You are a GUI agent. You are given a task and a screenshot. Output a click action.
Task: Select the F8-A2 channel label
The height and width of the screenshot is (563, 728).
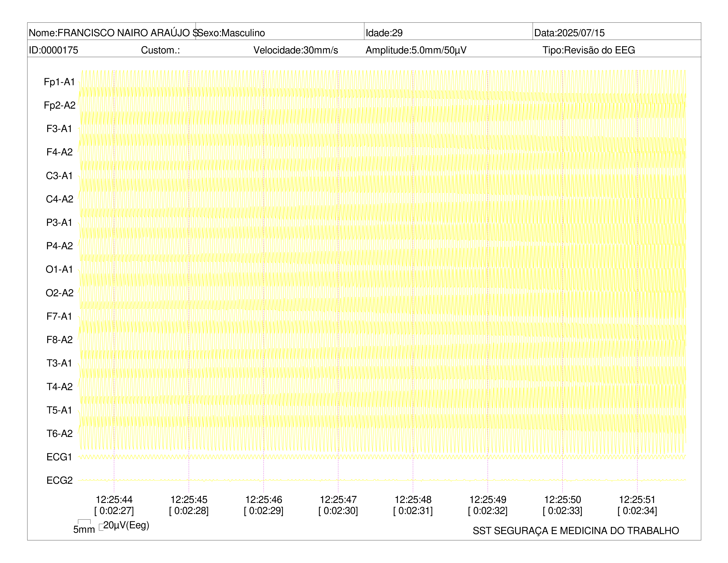coord(59,340)
